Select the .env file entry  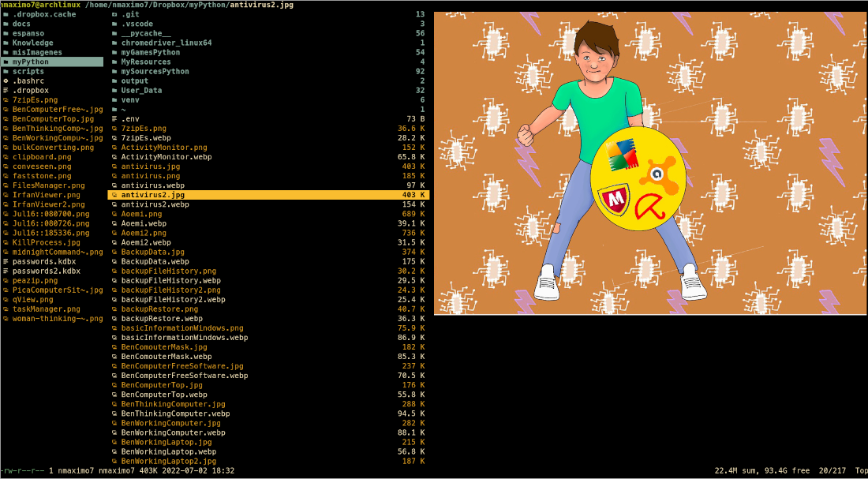[130, 118]
